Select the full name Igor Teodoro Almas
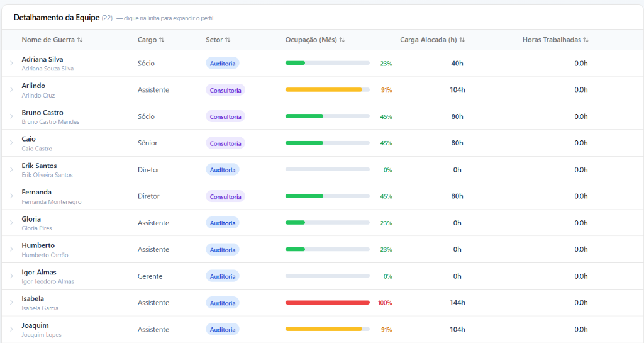 pyautogui.click(x=48, y=281)
